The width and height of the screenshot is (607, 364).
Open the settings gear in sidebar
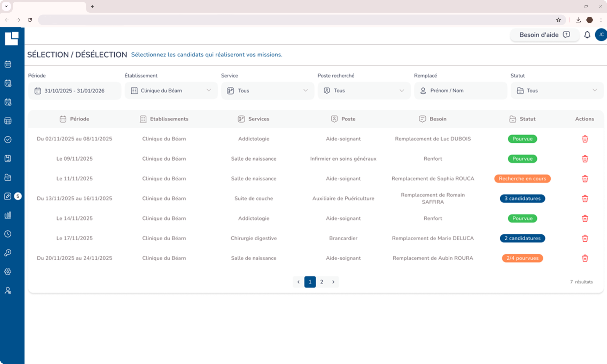(8, 272)
